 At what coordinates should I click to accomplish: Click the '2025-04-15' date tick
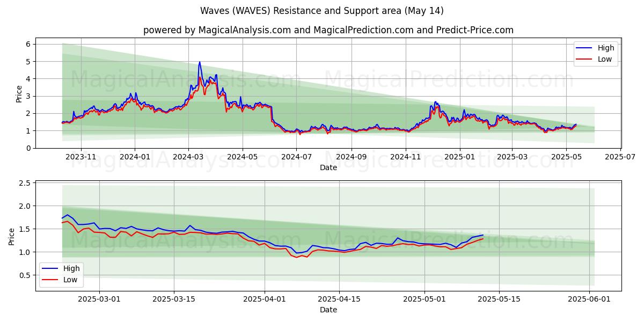(339, 299)
